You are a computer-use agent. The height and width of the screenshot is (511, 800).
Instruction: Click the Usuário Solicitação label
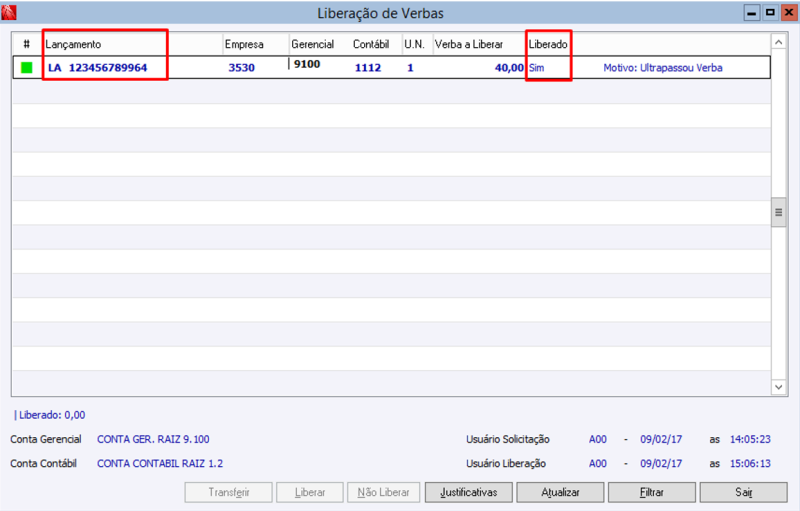(508, 439)
